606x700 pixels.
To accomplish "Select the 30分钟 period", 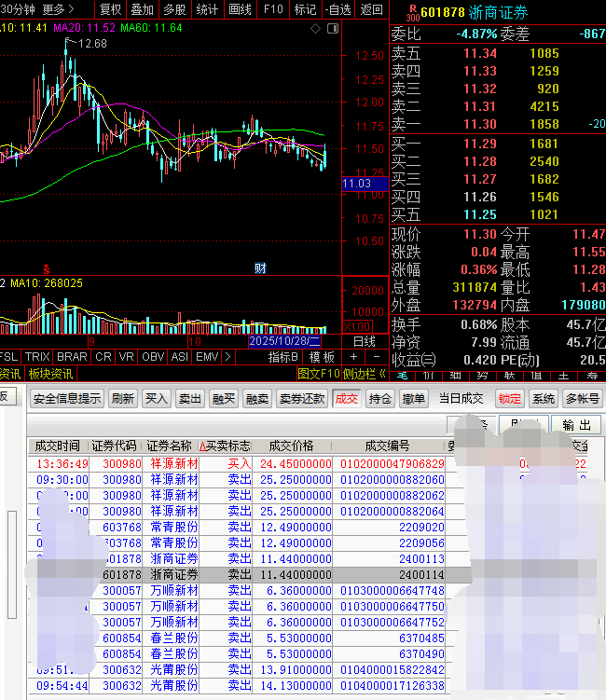I will (18, 9).
